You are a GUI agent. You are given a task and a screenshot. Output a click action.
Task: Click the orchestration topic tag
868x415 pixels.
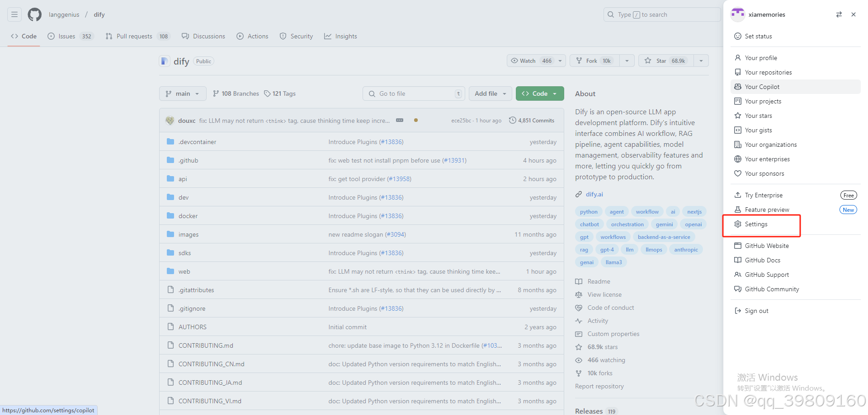(627, 224)
